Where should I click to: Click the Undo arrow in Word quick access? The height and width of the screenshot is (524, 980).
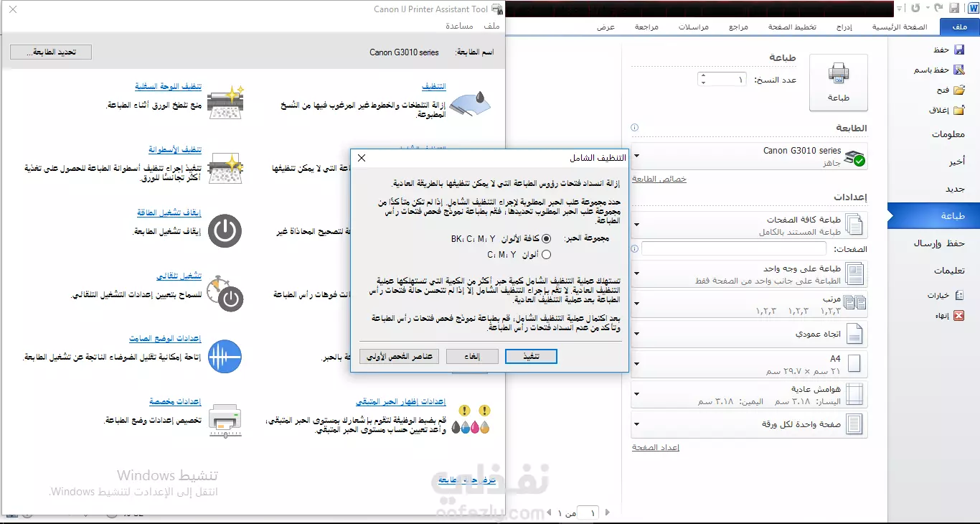coord(938,8)
